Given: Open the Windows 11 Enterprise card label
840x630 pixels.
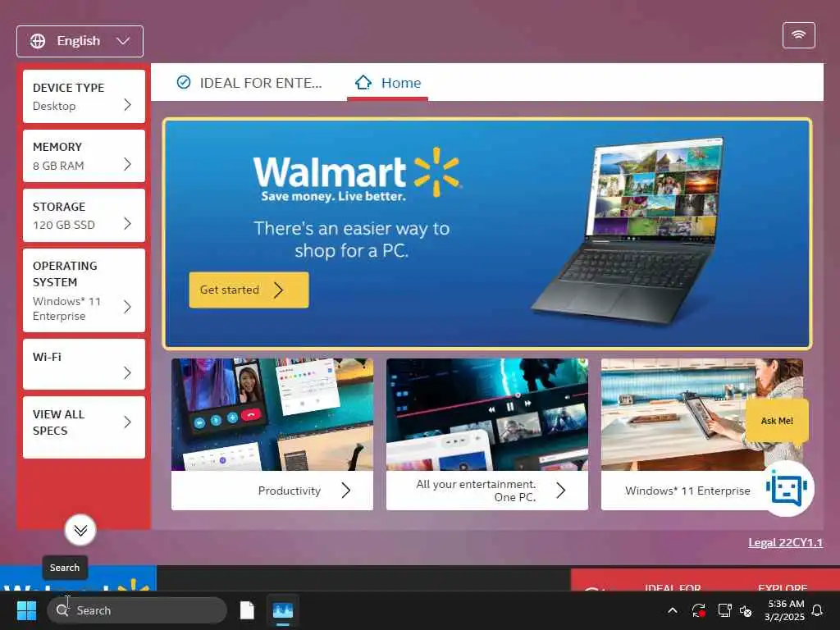Looking at the screenshot, I should [687, 491].
